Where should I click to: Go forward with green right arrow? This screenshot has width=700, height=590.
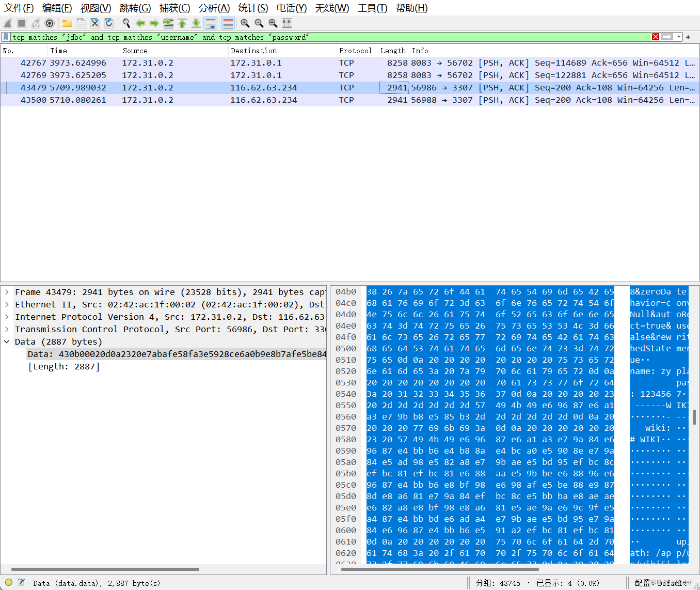click(154, 23)
